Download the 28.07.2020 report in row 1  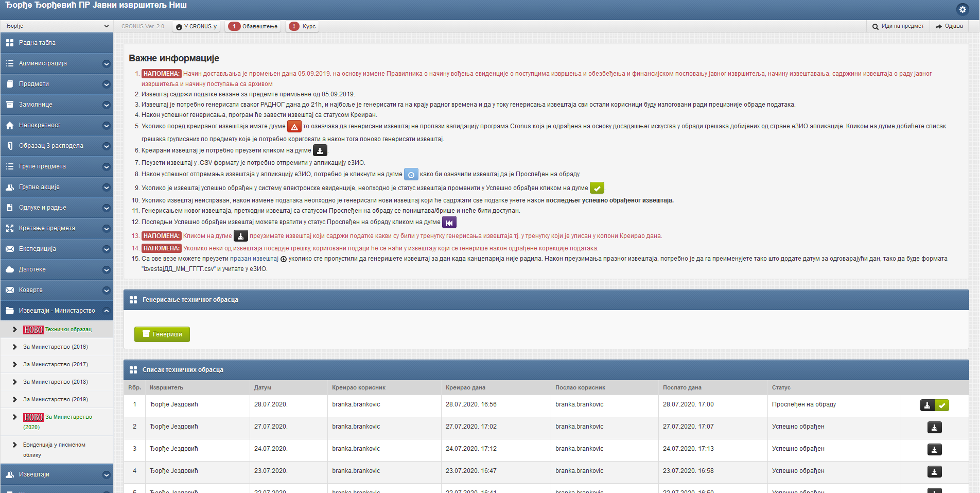tap(927, 405)
